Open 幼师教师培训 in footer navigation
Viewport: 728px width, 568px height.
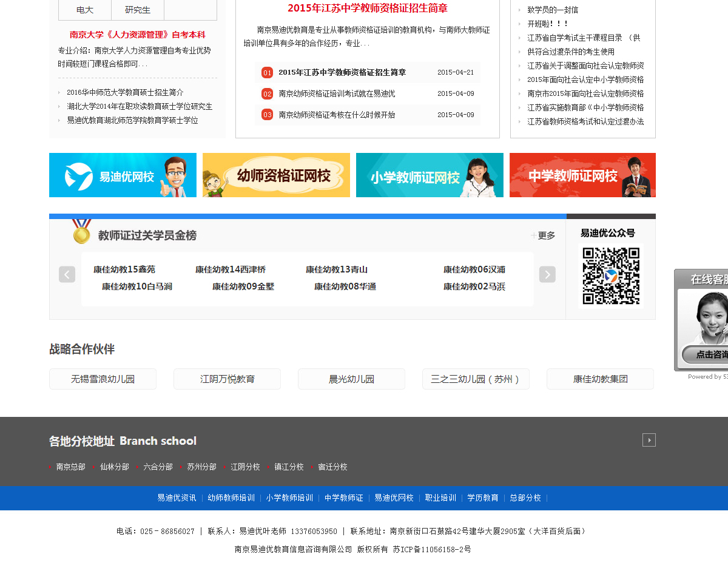point(231,498)
